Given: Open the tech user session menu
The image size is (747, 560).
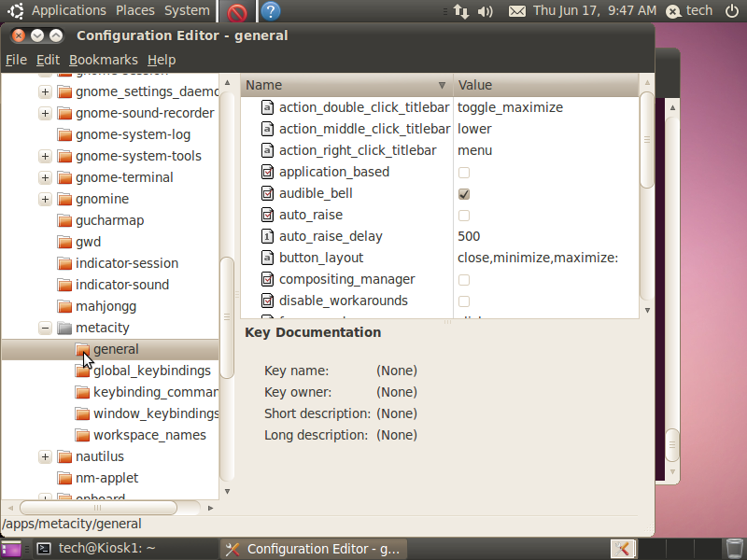Looking at the screenshot, I should [x=689, y=10].
